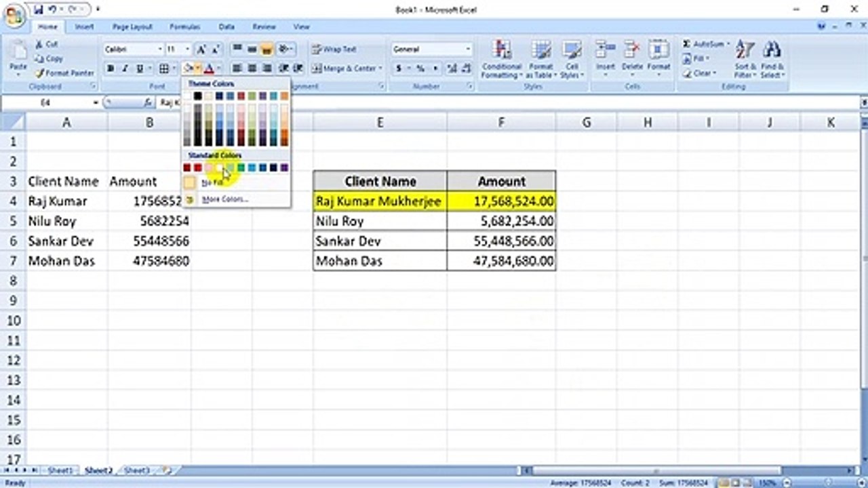Toggle Top Align vertical alignment
Image resolution: width=868 pixels, height=488 pixels.
tap(237, 49)
